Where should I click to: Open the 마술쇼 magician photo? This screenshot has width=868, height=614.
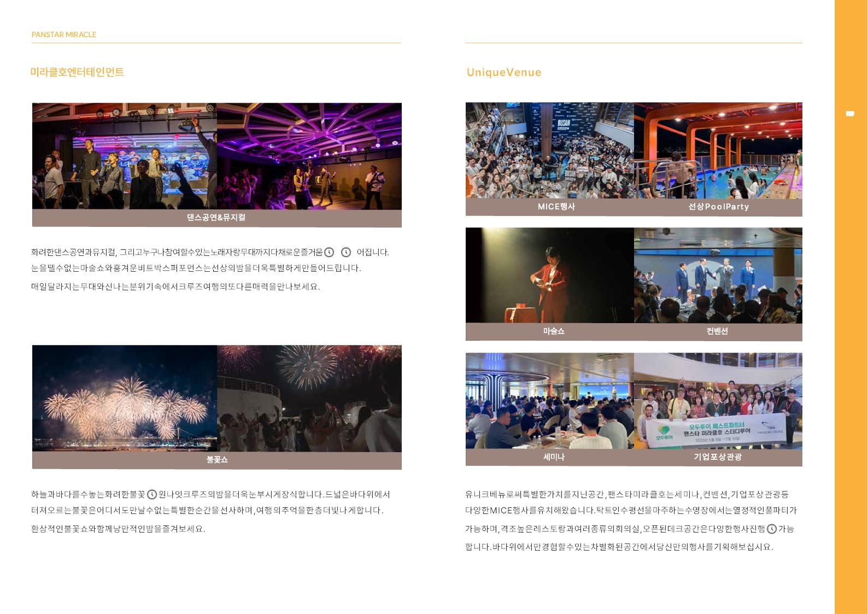[549, 275]
